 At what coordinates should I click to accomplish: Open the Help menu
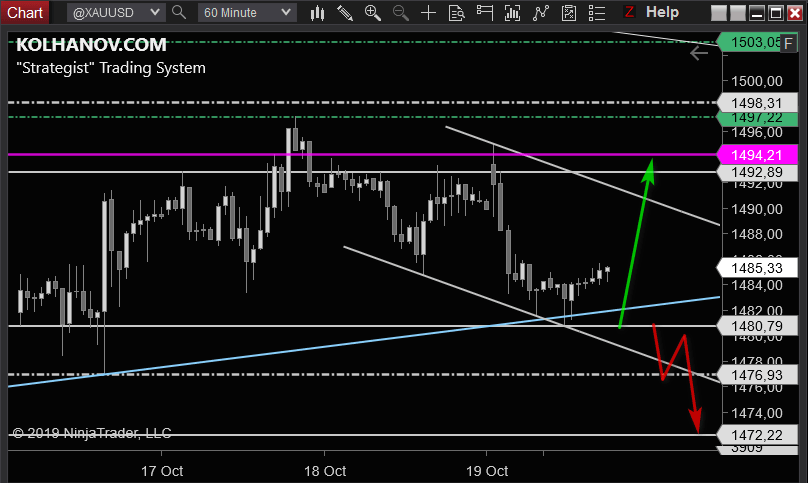(x=662, y=12)
